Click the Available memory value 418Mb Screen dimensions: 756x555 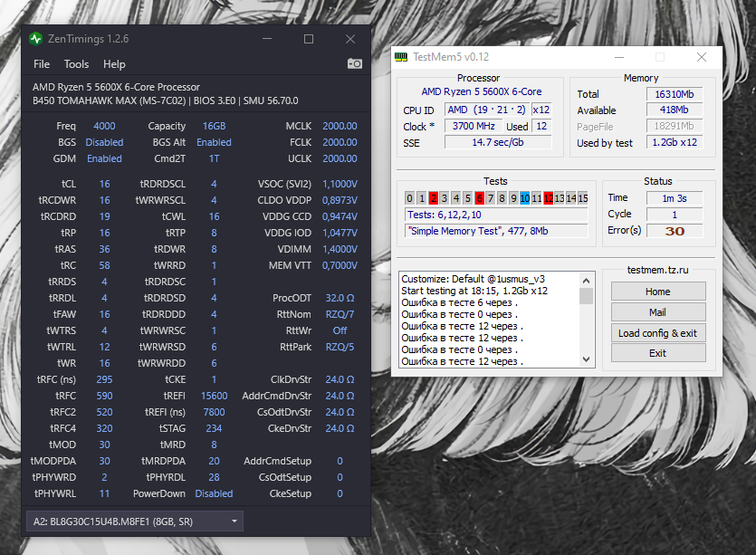[x=675, y=110]
